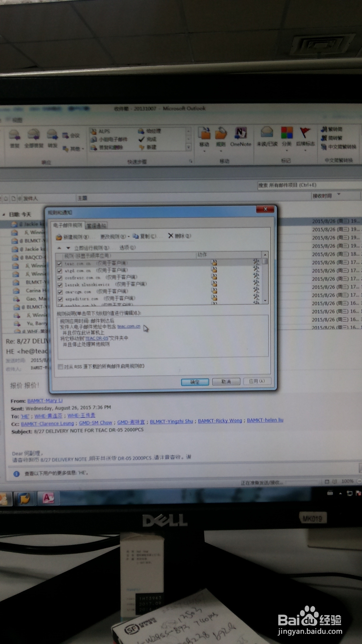Image resolution: width=362 pixels, height=644 pixels.
Task: Click the Meeting (会议) reply icon
Action: (71, 135)
